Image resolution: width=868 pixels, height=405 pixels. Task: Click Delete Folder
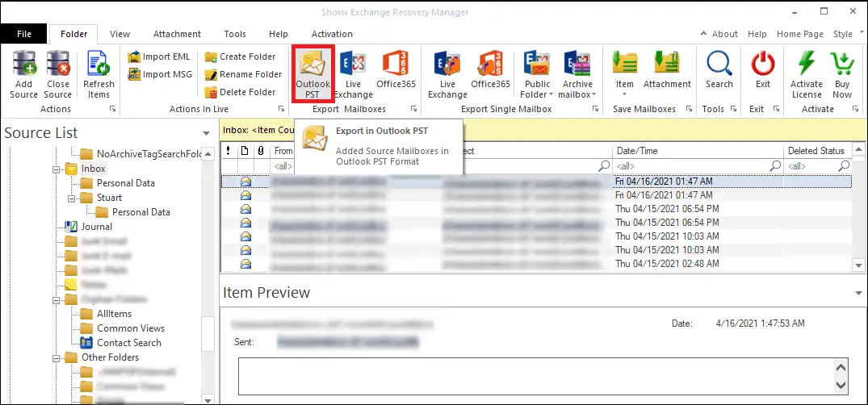pyautogui.click(x=240, y=92)
